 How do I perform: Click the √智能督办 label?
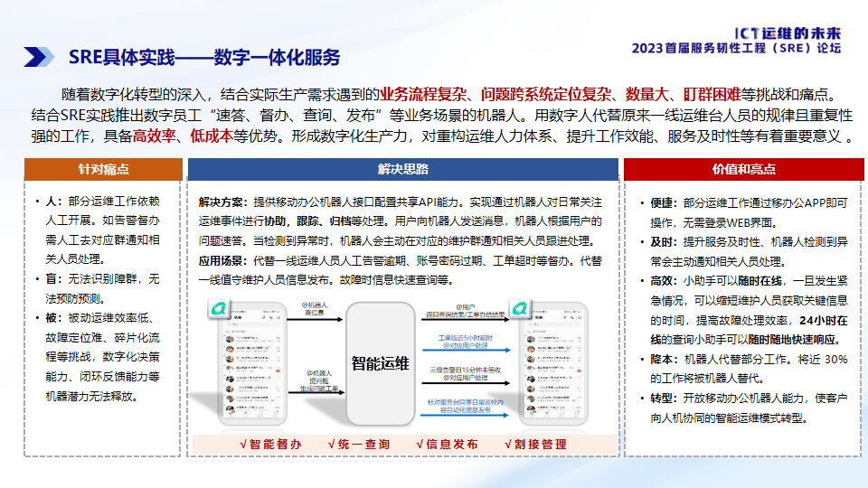coord(270,445)
